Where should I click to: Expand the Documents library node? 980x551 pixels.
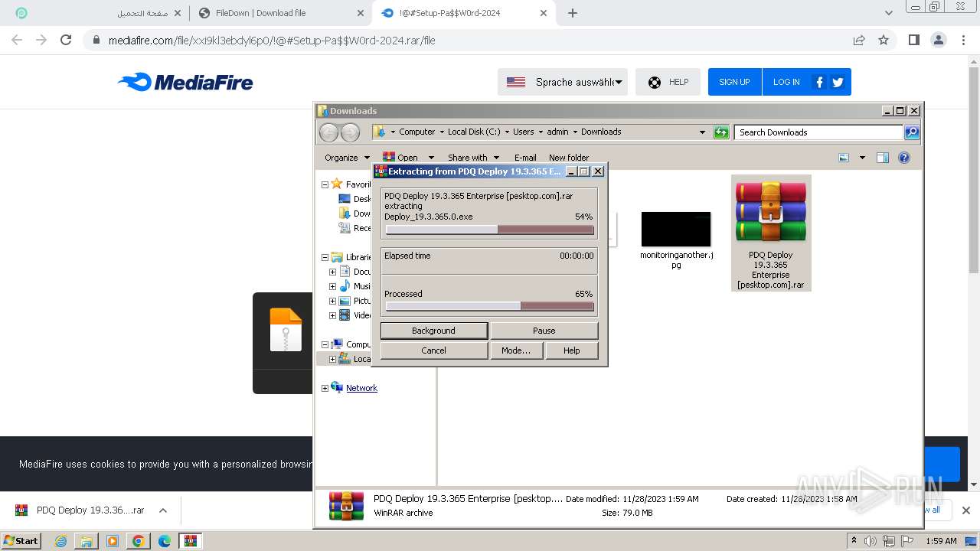[x=333, y=272]
